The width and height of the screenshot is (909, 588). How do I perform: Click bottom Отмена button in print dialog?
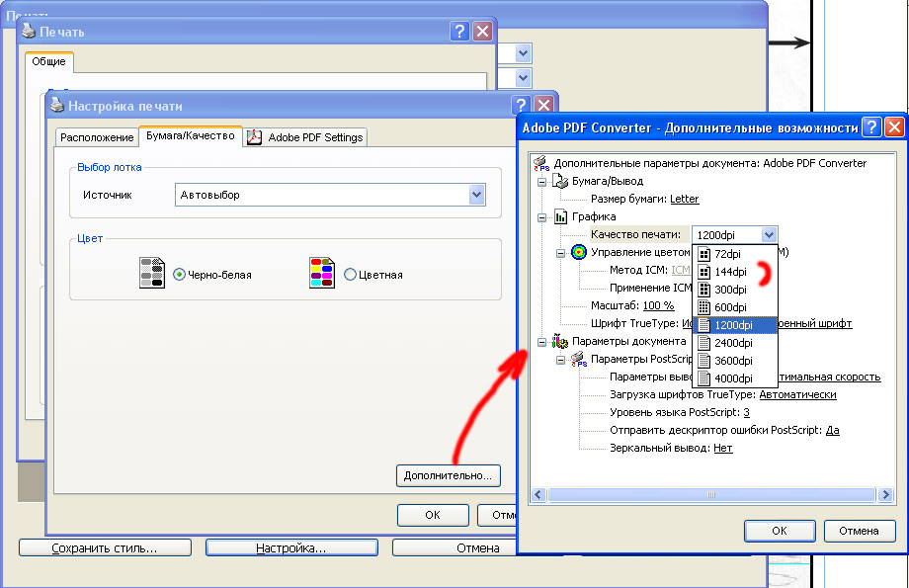pos(454,548)
